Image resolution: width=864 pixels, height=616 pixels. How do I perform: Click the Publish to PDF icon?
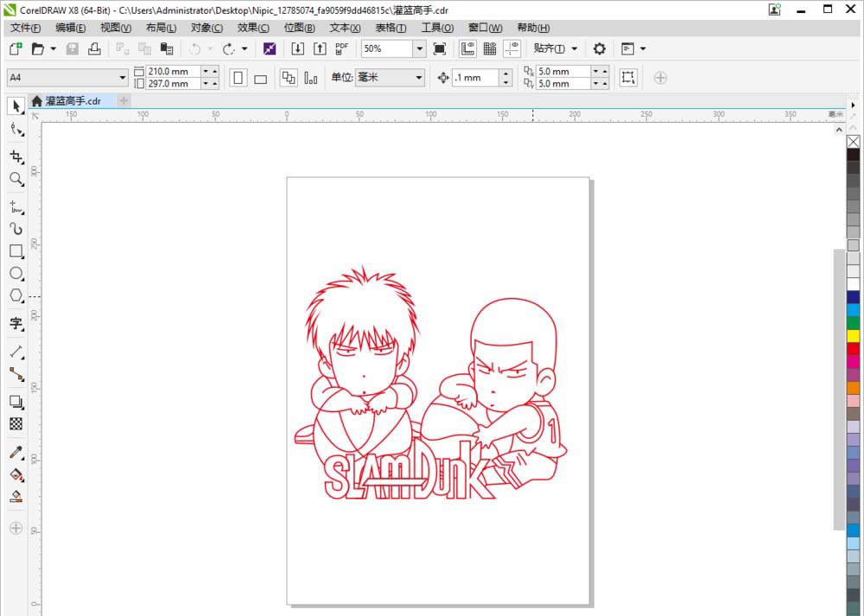(x=341, y=48)
